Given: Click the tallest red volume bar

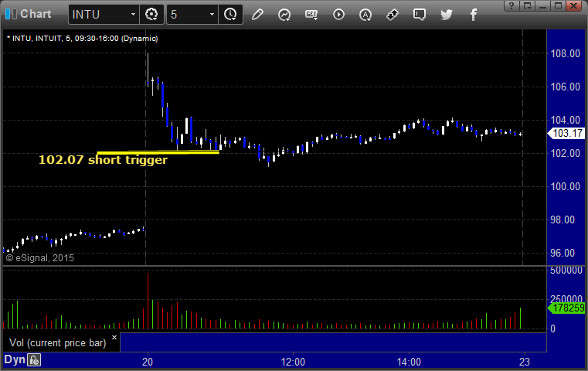Looking at the screenshot, I should (148, 301).
